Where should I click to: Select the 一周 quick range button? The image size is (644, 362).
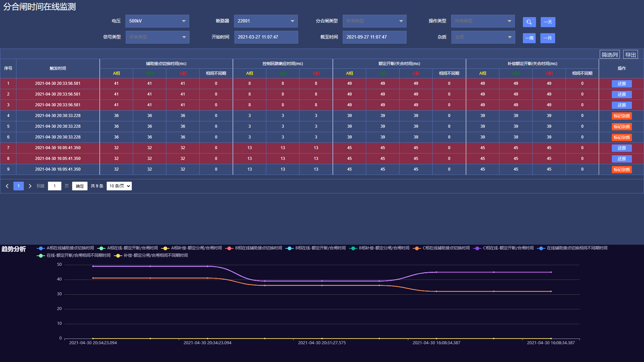(x=529, y=38)
